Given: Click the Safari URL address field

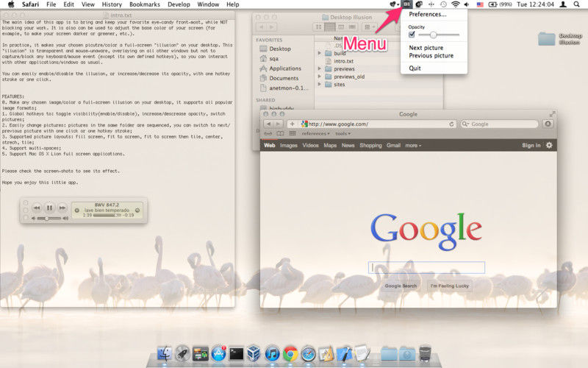Looking at the screenshot, I should [378, 124].
